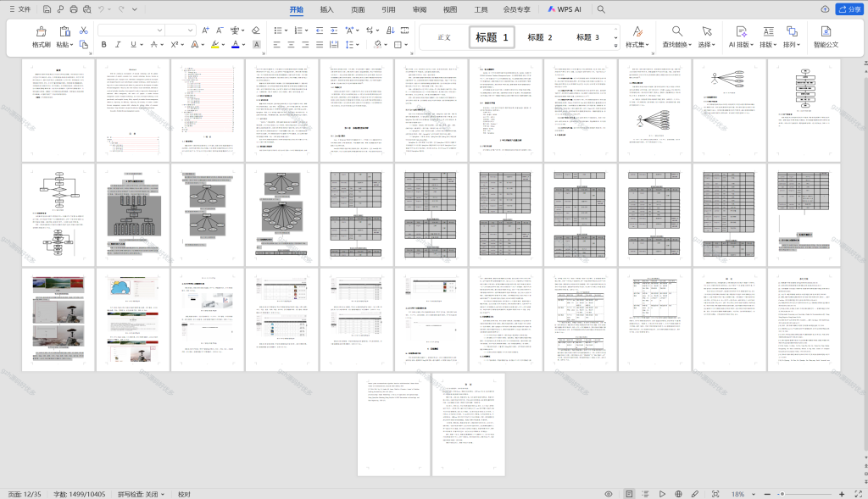868x499 pixels.
Task: Select the eraser clear formatting icon
Action: coord(255,30)
